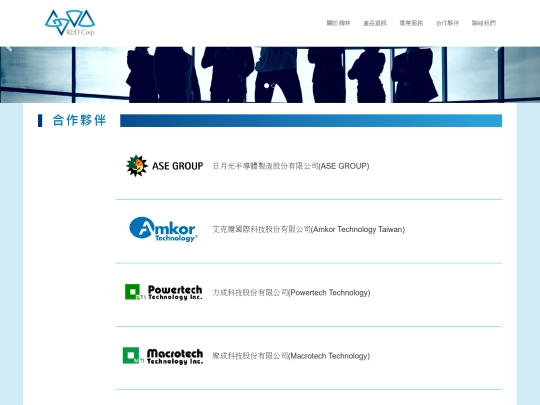This screenshot has height=405, width=540.
Task: Click the text ending with (ASE GROUP)
Action: tap(291, 166)
